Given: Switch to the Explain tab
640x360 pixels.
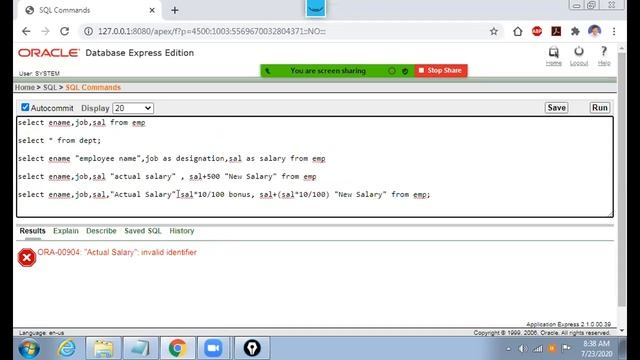Looking at the screenshot, I should point(66,231).
